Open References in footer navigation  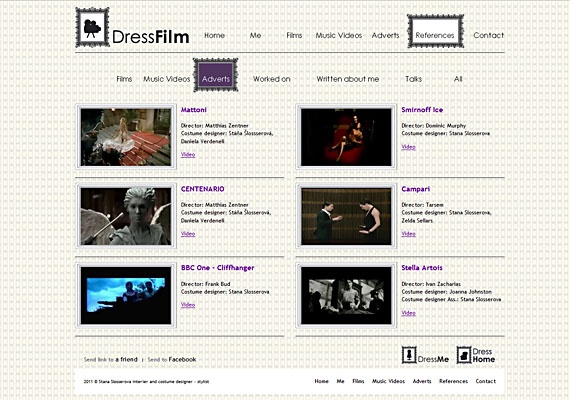[x=453, y=381]
